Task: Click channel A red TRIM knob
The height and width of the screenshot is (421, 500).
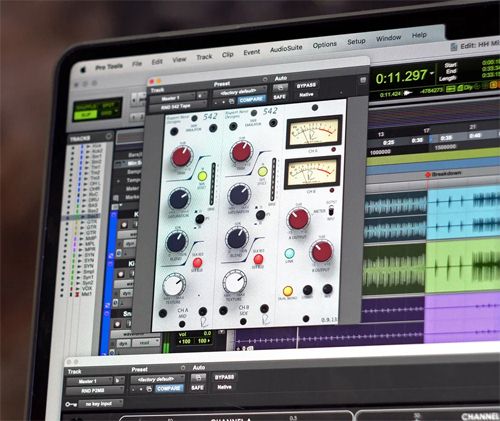Action: pos(182,156)
